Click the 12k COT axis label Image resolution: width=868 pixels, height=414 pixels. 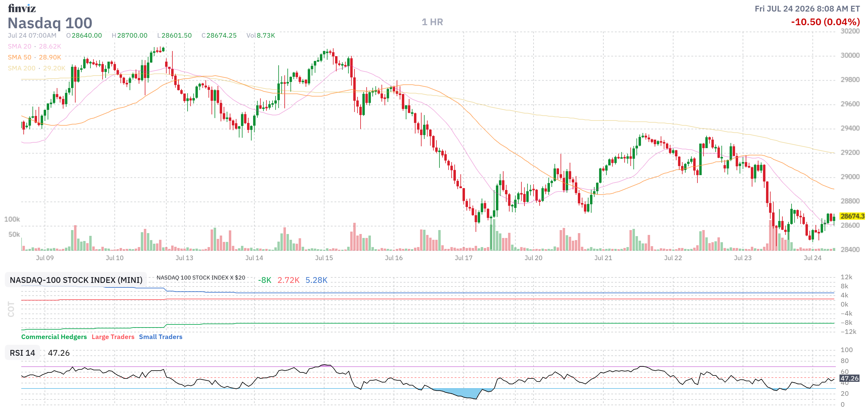click(x=846, y=277)
